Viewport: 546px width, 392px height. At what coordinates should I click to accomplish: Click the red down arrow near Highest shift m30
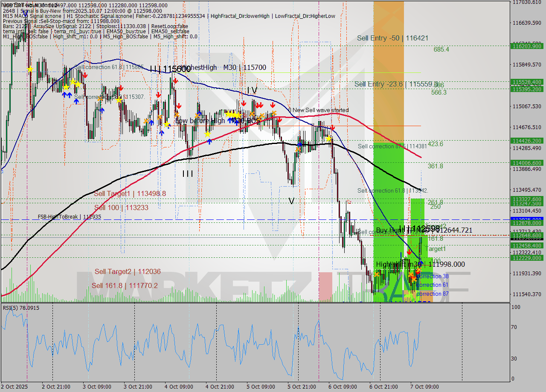point(409,252)
